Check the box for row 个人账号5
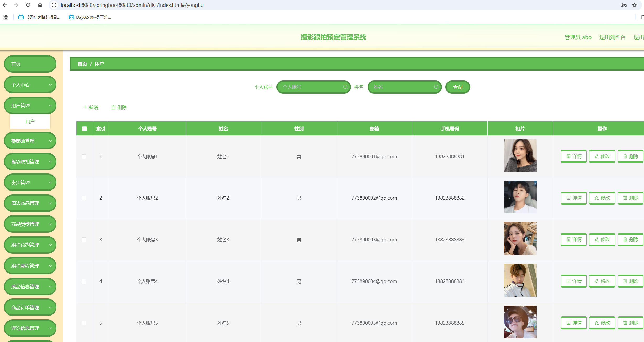Screen dimensions: 644x342 coord(84,323)
